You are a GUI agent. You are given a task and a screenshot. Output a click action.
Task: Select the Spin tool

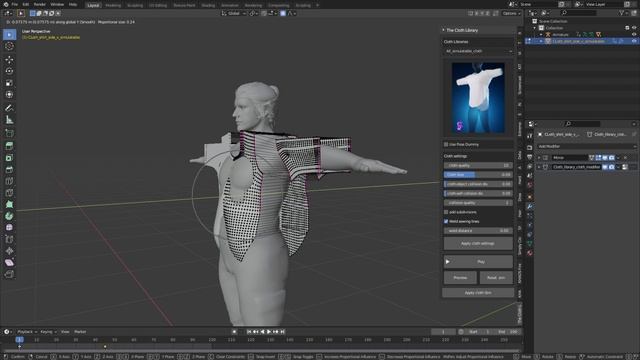[x=9, y=216]
